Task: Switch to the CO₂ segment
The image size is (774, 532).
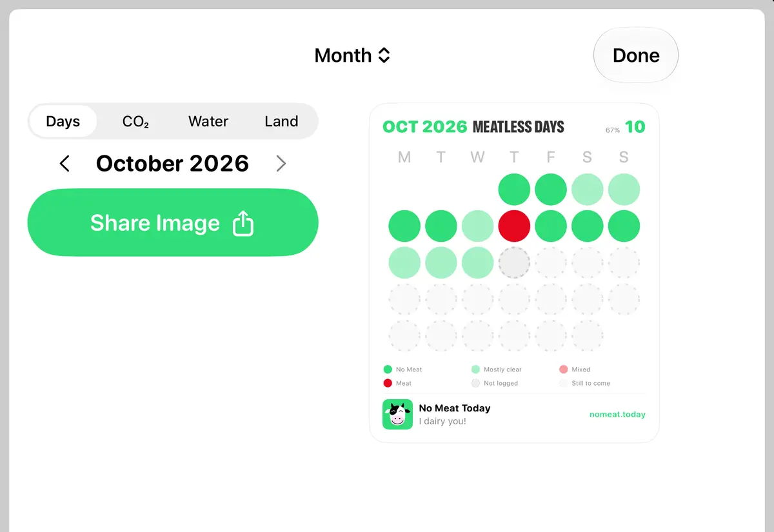Action: (x=135, y=121)
